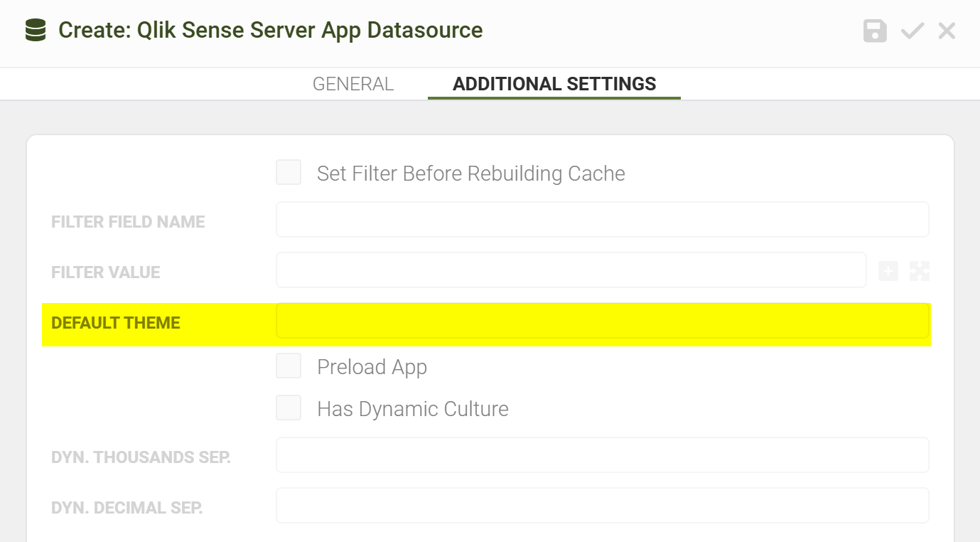Image resolution: width=980 pixels, height=542 pixels.
Task: Click the plus icon beside Filter Value
Action: pyautogui.click(x=888, y=271)
